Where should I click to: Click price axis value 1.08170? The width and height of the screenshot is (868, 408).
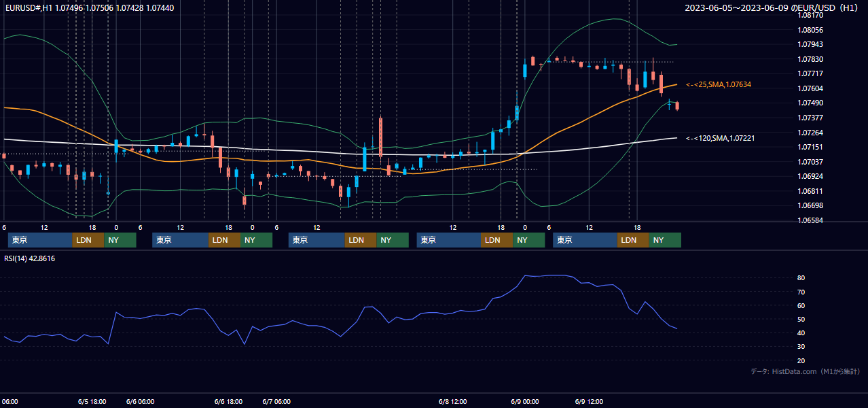(811, 15)
